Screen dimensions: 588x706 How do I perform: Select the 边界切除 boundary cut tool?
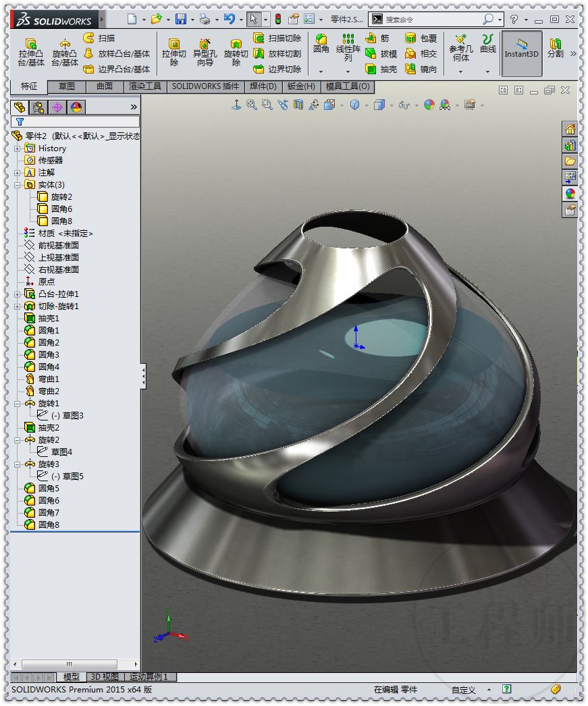click(277, 69)
